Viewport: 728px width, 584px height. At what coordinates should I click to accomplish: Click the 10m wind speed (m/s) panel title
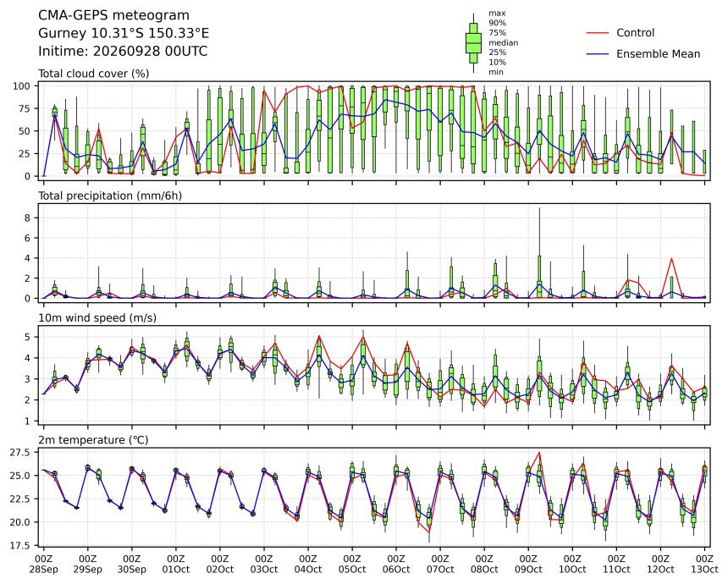click(97, 318)
